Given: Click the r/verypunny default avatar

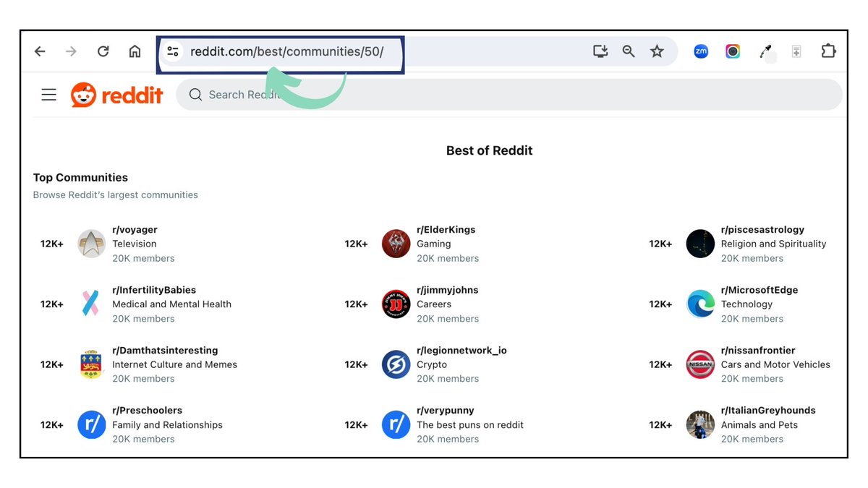Looking at the screenshot, I should point(396,425).
